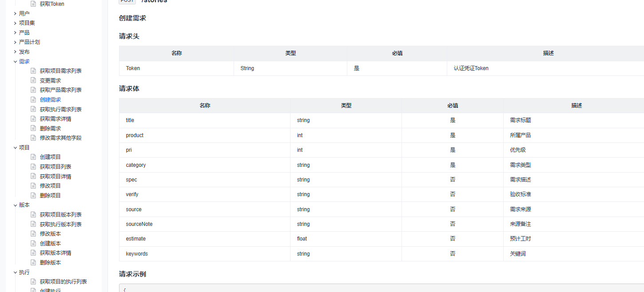Click document icon beside 获取项目的执行列表

click(x=33, y=281)
